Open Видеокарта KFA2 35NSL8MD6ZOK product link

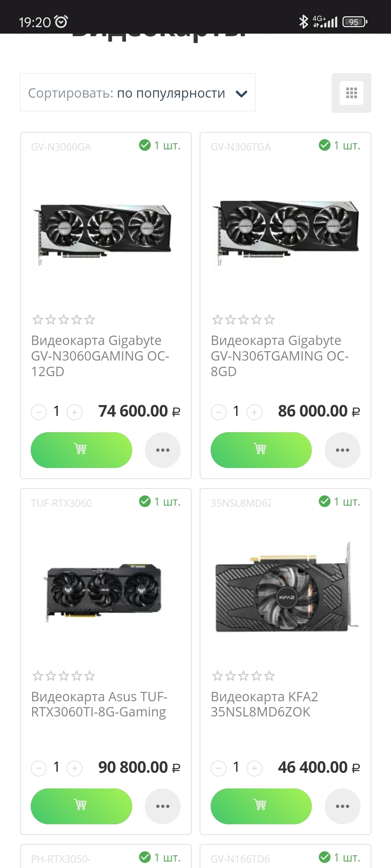(264, 704)
